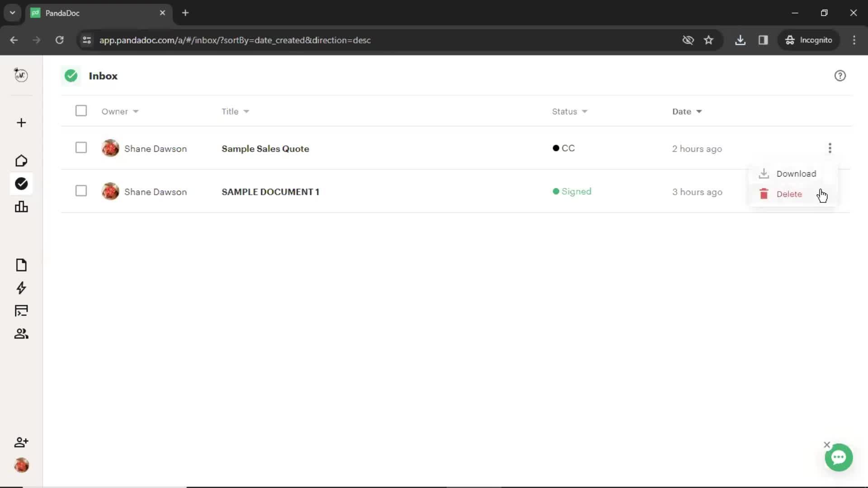Viewport: 868px width, 488px height.
Task: Select the Title column filter dropdown
Action: pos(247,111)
